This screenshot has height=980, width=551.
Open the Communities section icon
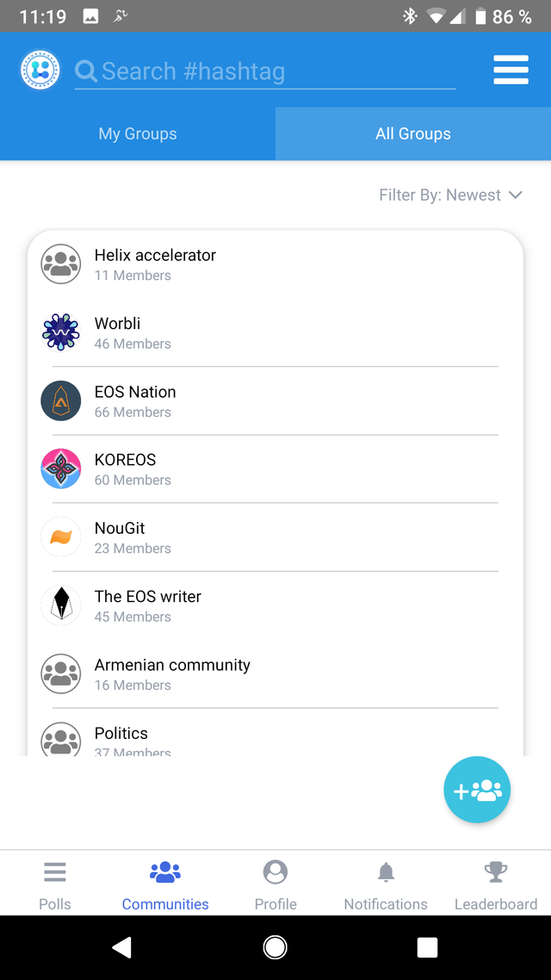[x=164, y=872]
